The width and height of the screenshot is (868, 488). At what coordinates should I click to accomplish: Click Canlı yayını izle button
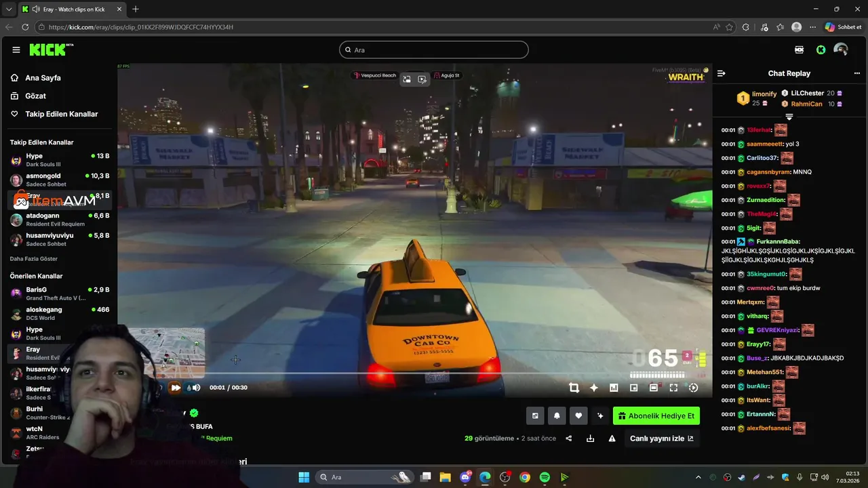click(662, 439)
